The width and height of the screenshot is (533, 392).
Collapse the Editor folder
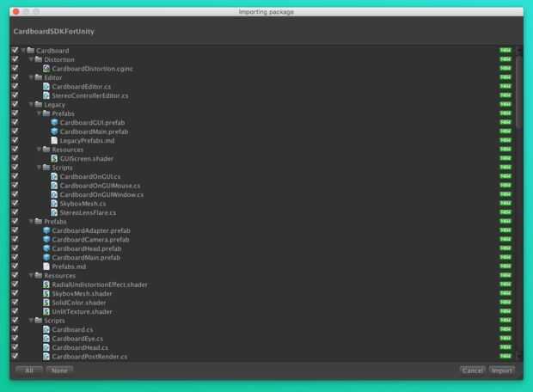coord(31,77)
